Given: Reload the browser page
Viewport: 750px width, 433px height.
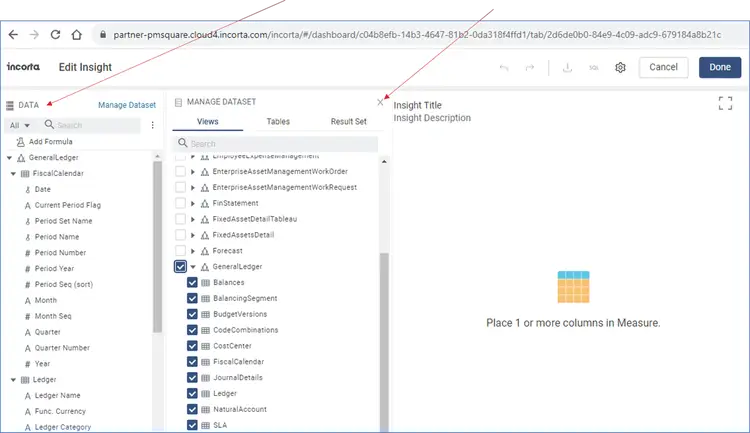Looking at the screenshot, I should tap(55, 34).
